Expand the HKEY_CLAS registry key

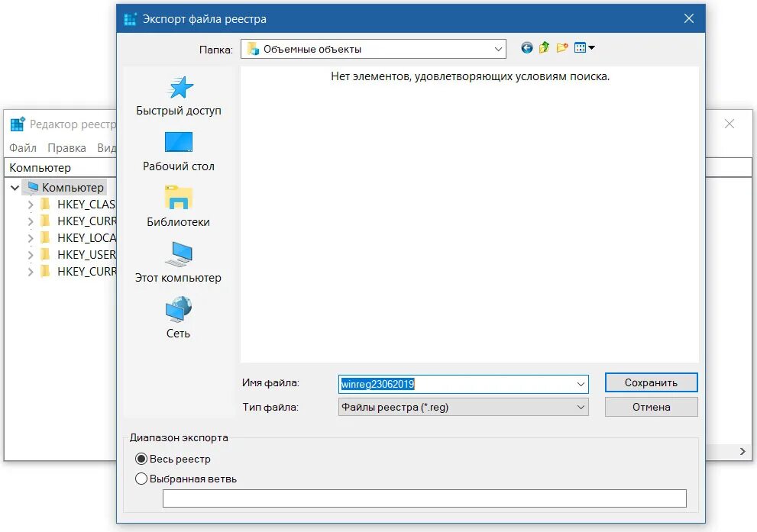(31, 205)
